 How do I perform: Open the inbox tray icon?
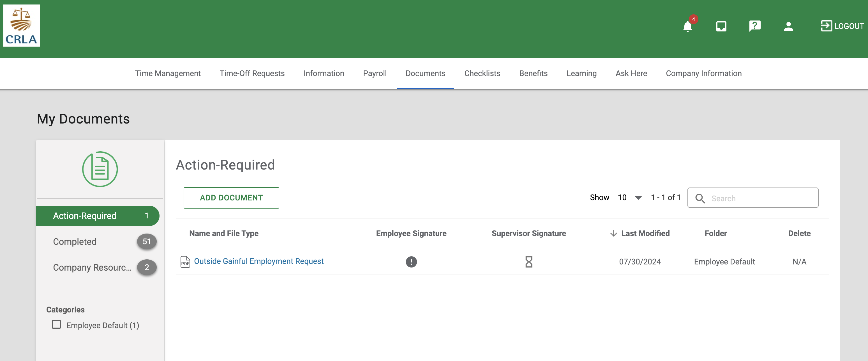[721, 26]
